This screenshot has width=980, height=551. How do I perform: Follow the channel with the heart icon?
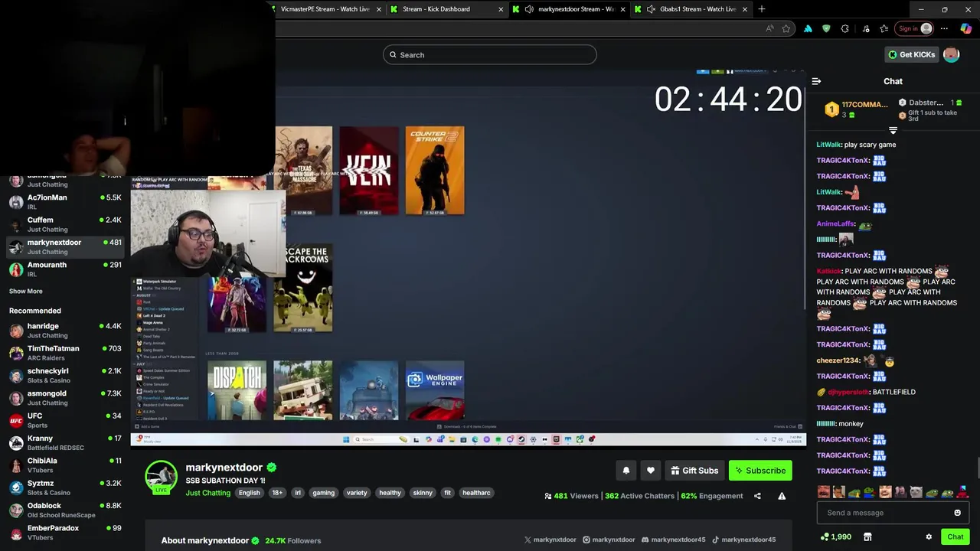pyautogui.click(x=651, y=471)
